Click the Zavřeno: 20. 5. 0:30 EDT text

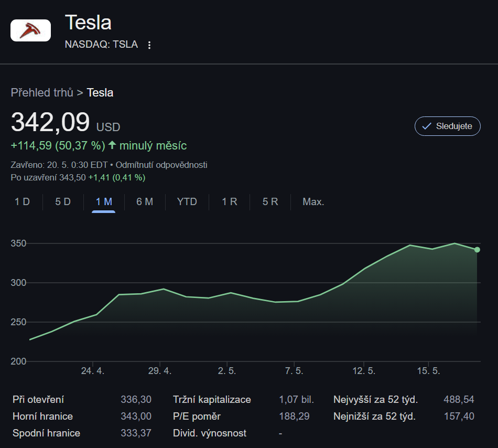[59, 165]
